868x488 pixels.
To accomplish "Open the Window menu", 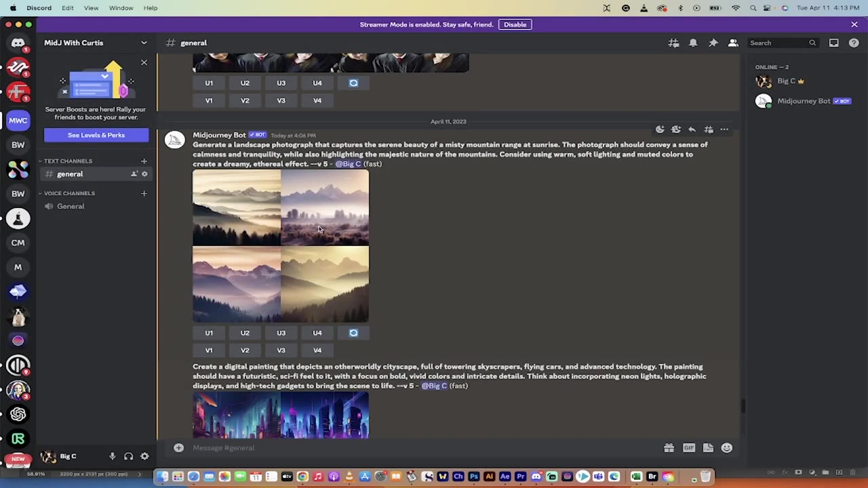I will tap(121, 7).
